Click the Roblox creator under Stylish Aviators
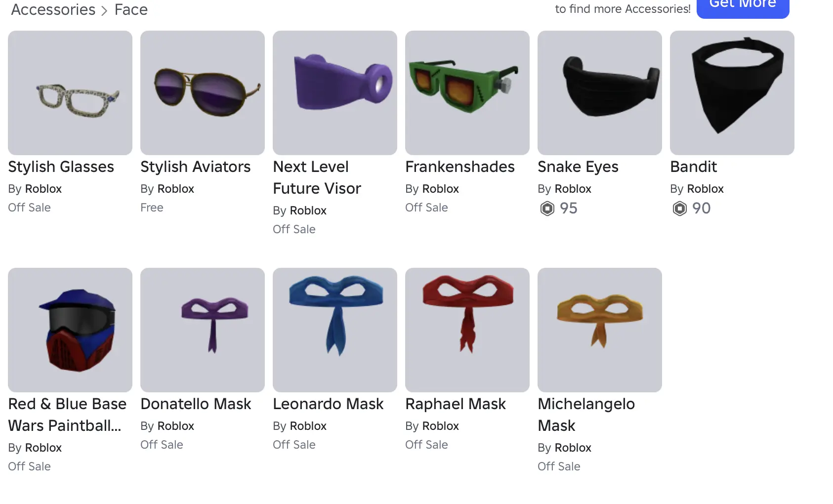The width and height of the screenshot is (833, 504). pos(175,189)
